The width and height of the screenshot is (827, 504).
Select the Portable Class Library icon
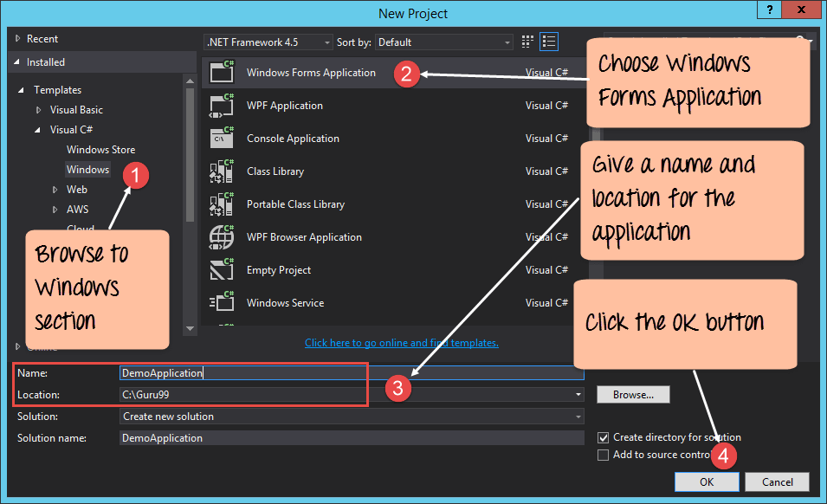point(222,204)
